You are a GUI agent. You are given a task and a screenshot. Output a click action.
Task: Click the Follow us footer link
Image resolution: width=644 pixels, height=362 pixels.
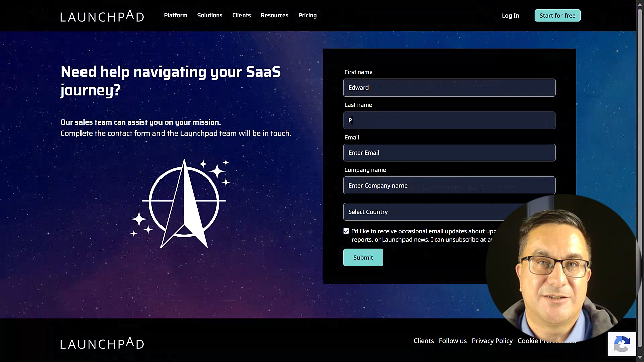pyautogui.click(x=453, y=341)
